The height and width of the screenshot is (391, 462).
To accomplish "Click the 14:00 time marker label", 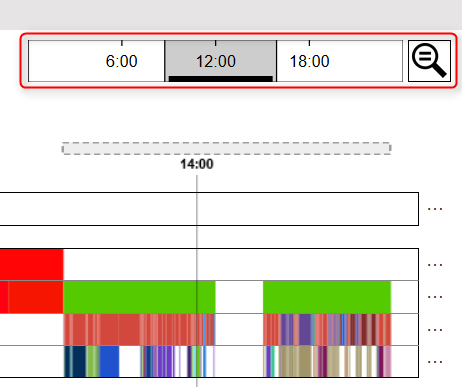I will click(x=197, y=164).
